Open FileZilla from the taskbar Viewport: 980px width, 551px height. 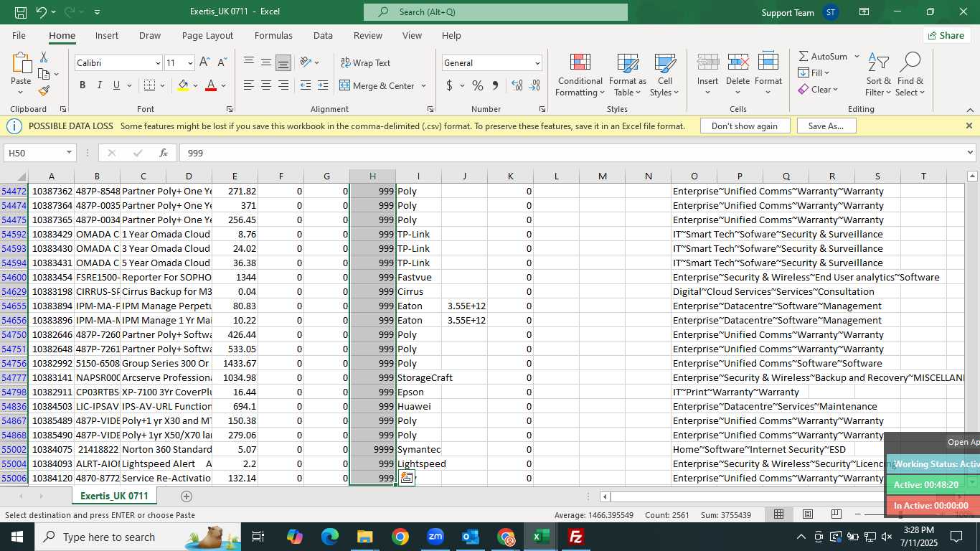click(575, 537)
